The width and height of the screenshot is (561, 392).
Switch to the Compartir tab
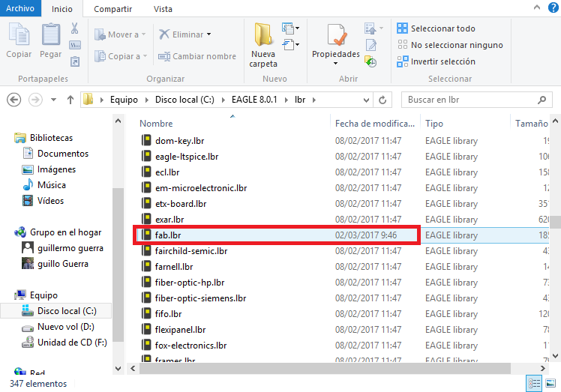(112, 9)
